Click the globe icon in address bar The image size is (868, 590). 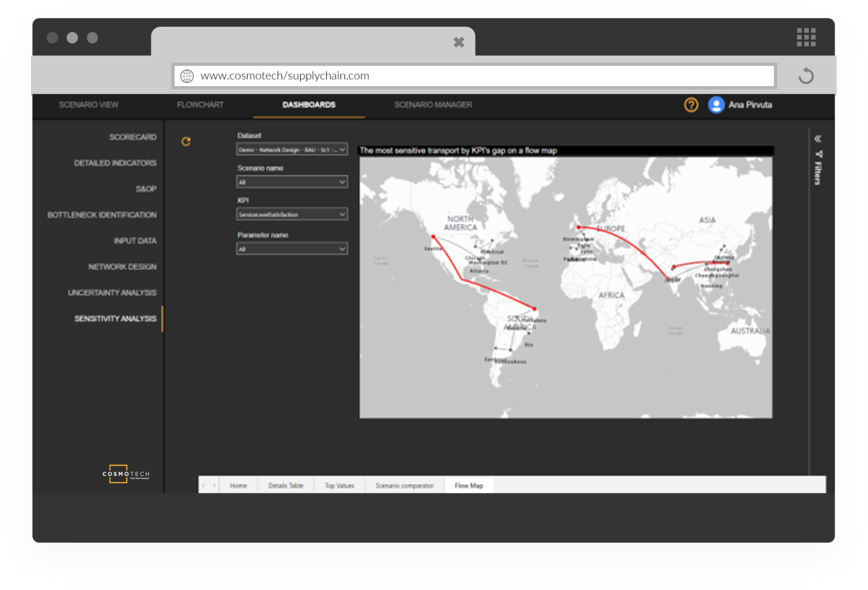pos(187,76)
